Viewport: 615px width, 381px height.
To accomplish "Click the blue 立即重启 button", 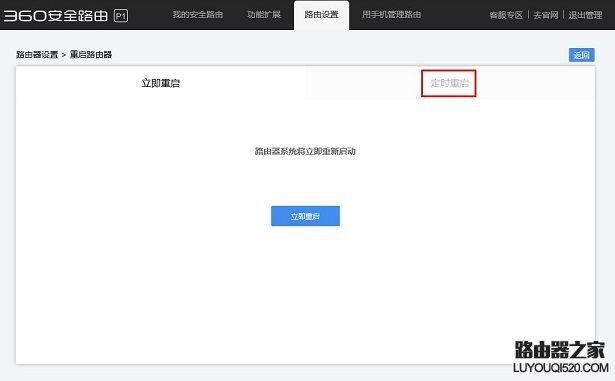I will coord(305,216).
